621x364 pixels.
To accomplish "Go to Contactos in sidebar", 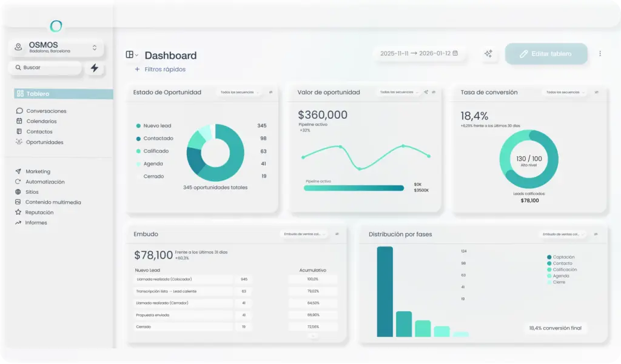I will 39,131.
